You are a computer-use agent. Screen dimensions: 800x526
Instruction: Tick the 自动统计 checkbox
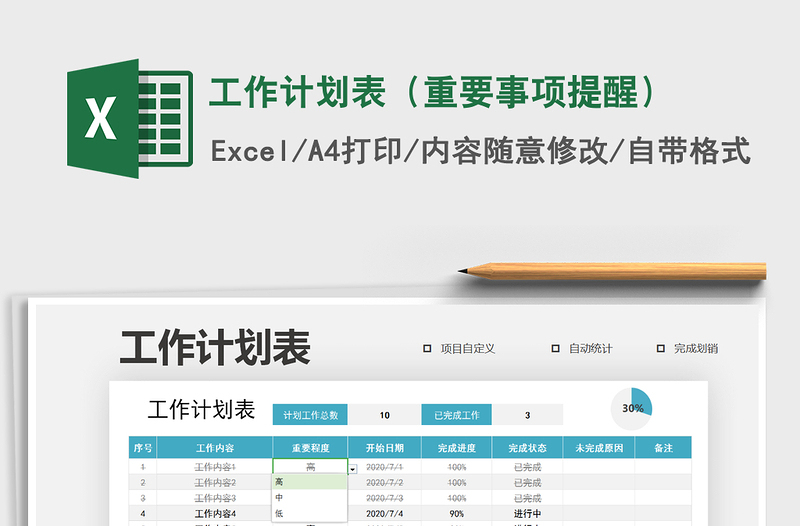[x=556, y=348]
